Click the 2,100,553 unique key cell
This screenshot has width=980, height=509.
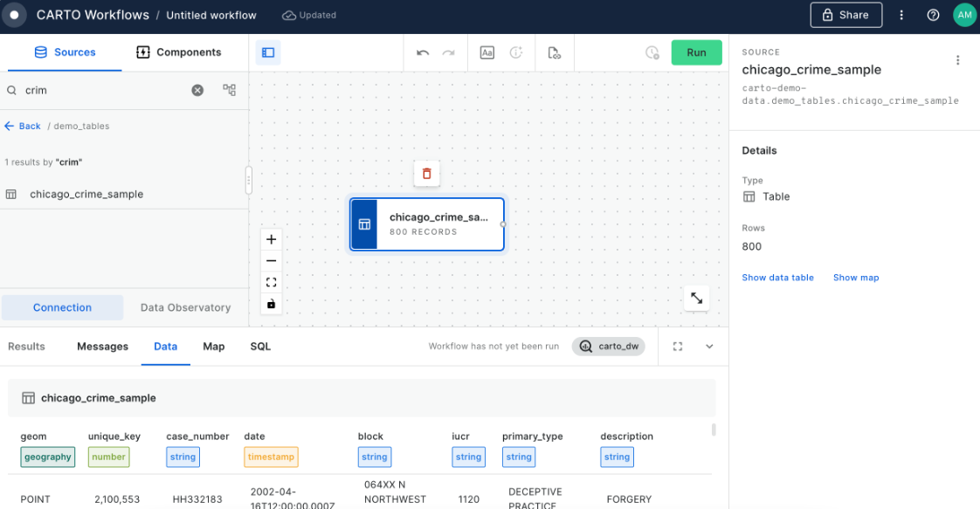117,499
